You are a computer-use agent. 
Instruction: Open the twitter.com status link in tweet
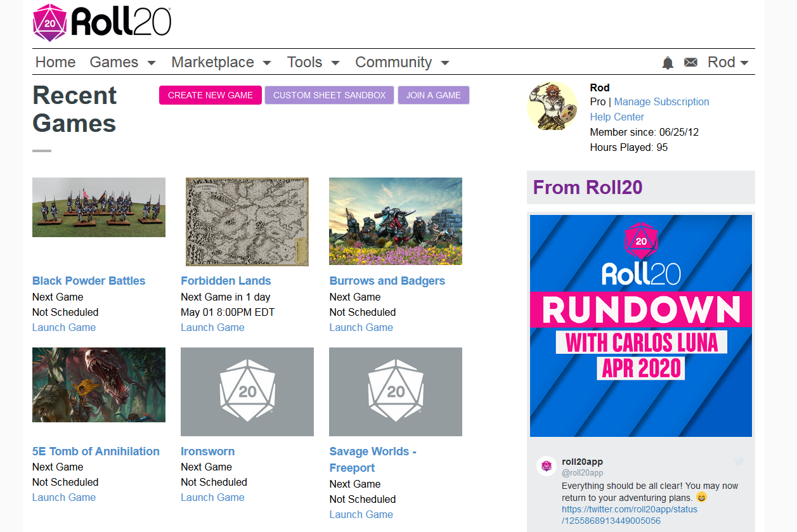coord(630,515)
